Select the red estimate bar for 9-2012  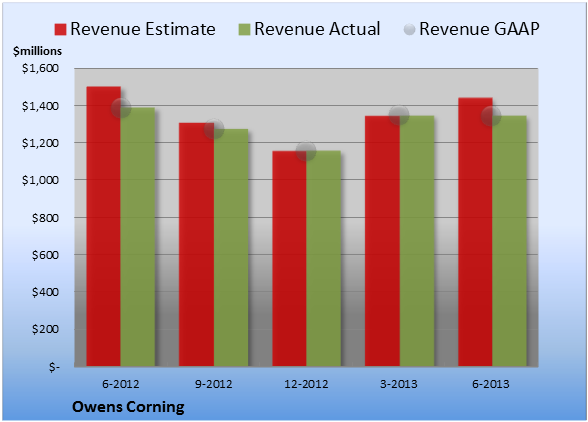click(x=196, y=245)
